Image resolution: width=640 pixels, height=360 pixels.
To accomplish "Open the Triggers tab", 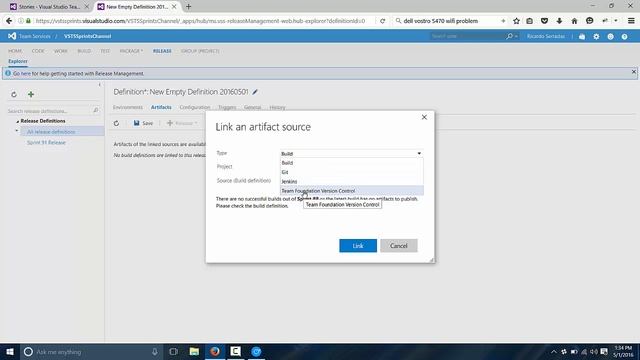I will (227, 107).
